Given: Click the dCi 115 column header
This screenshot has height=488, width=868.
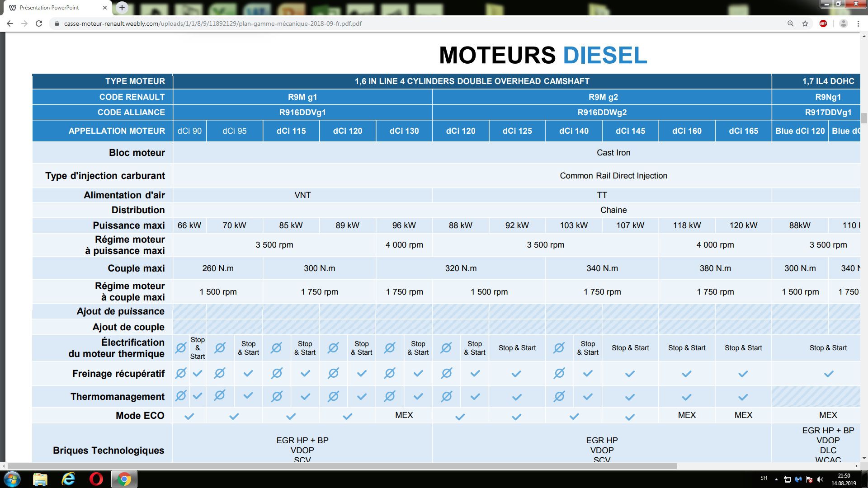Looking at the screenshot, I should point(291,131).
